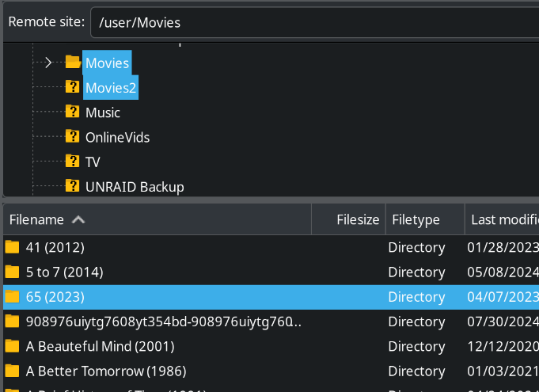Click the TV unknown folder icon
The height and width of the screenshot is (392, 539).
[72, 162]
